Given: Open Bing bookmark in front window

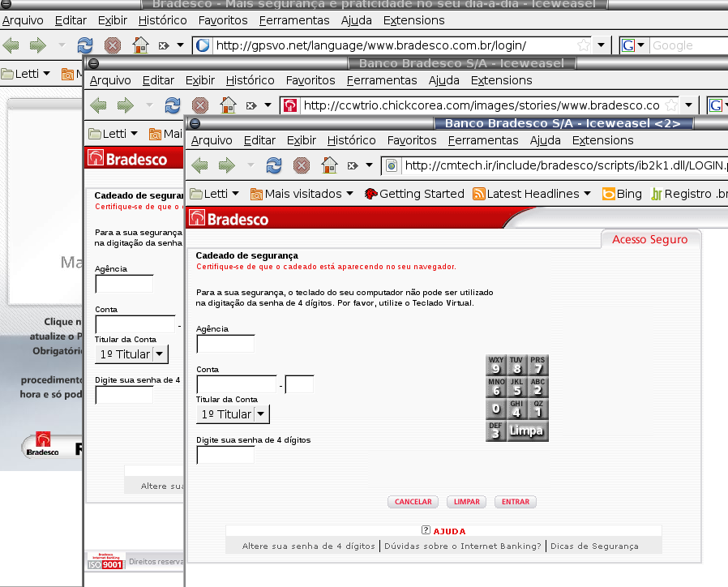Looking at the screenshot, I should pyautogui.click(x=622, y=194).
